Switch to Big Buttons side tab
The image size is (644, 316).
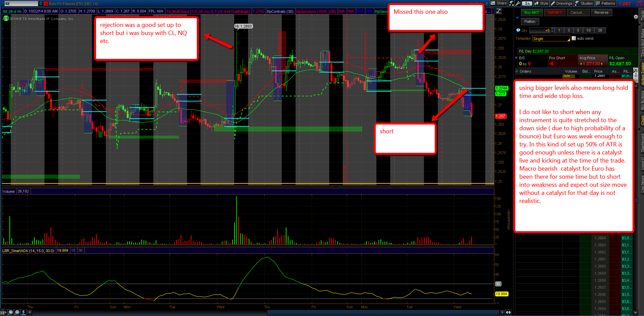pos(642,100)
